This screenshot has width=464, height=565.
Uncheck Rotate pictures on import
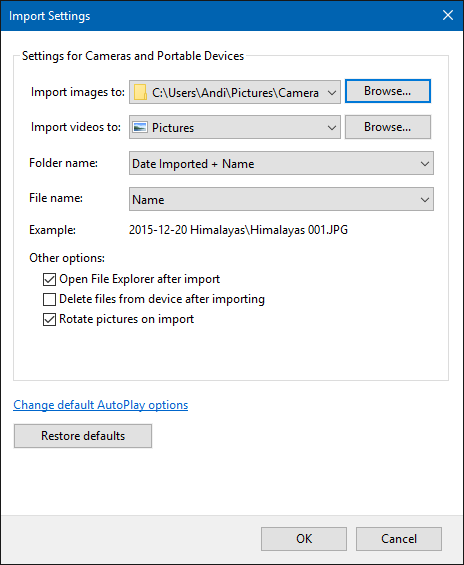tap(49, 319)
